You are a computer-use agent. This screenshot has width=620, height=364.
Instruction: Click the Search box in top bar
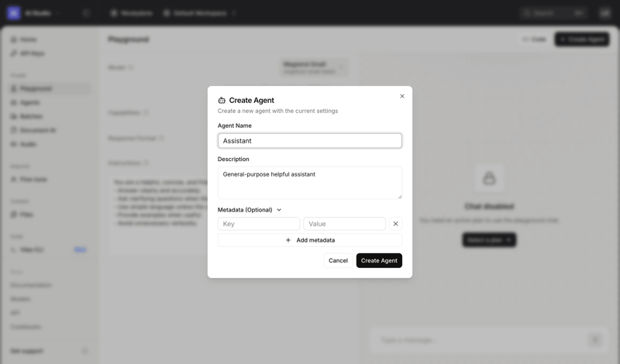pyautogui.click(x=553, y=13)
